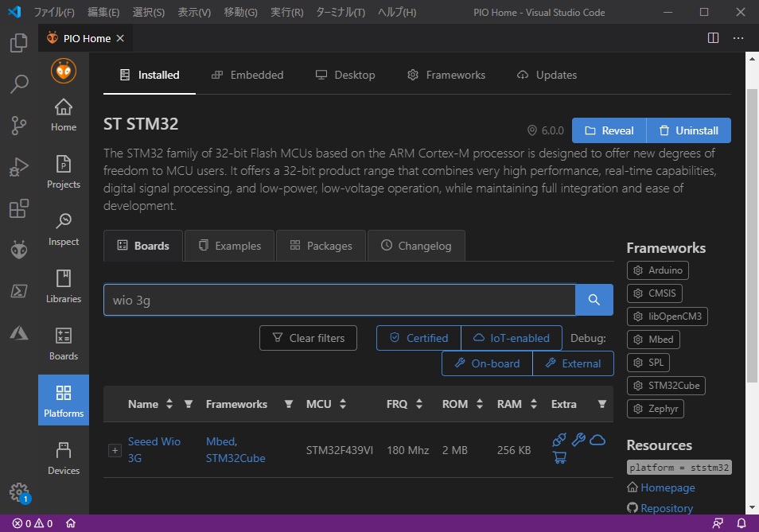Sort boards by Name
The height and width of the screenshot is (532, 759).
(169, 404)
